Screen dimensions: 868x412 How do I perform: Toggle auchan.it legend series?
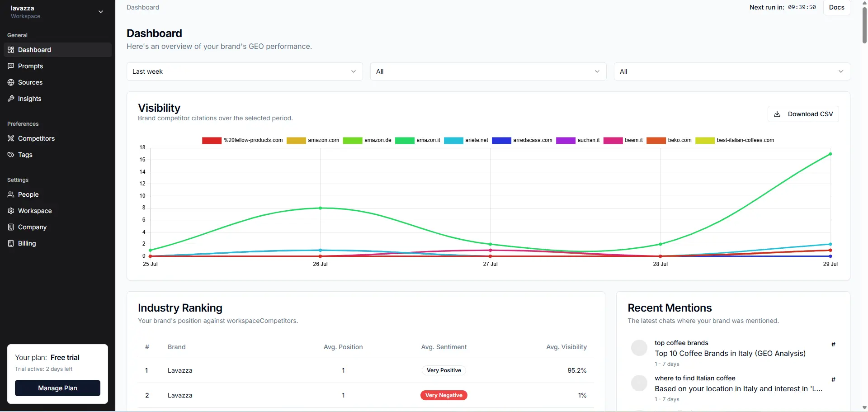click(x=578, y=140)
